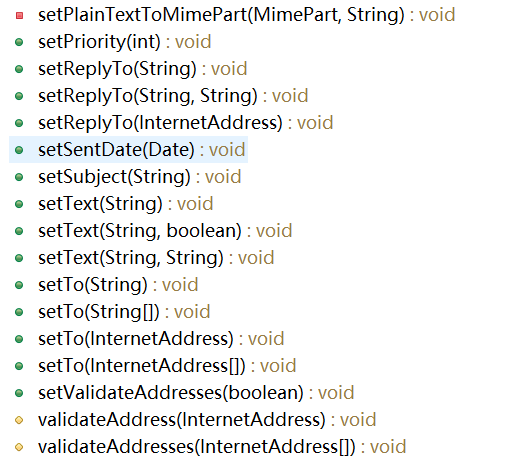The image size is (527, 458).
Task: Select setTo(InternetAddress[]) method entry
Action: 167,366
